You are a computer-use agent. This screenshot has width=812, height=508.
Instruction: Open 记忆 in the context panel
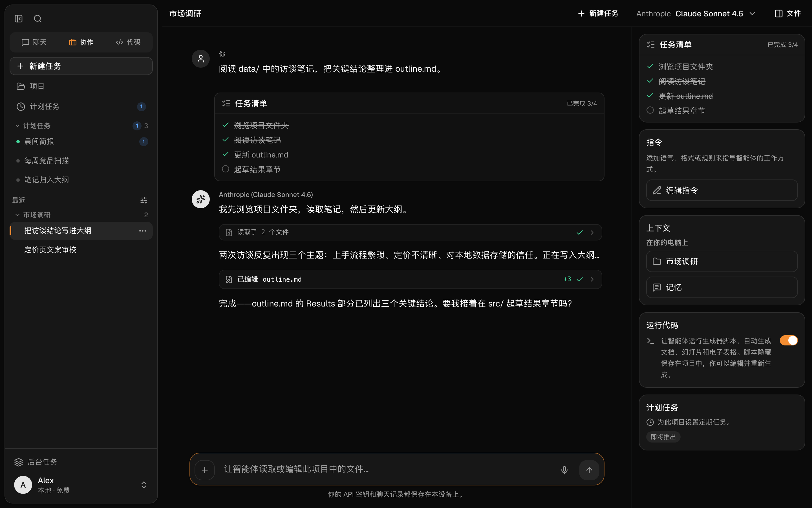[722, 287]
